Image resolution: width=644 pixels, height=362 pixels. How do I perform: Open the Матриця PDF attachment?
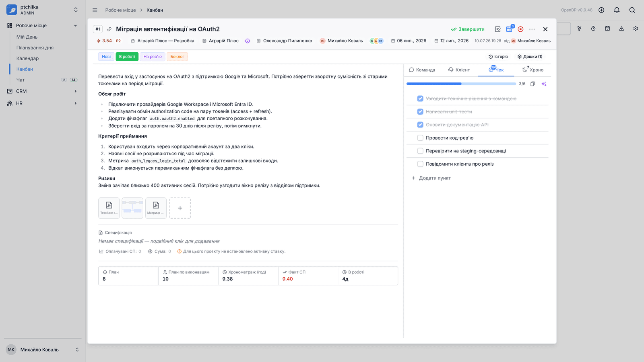click(156, 208)
